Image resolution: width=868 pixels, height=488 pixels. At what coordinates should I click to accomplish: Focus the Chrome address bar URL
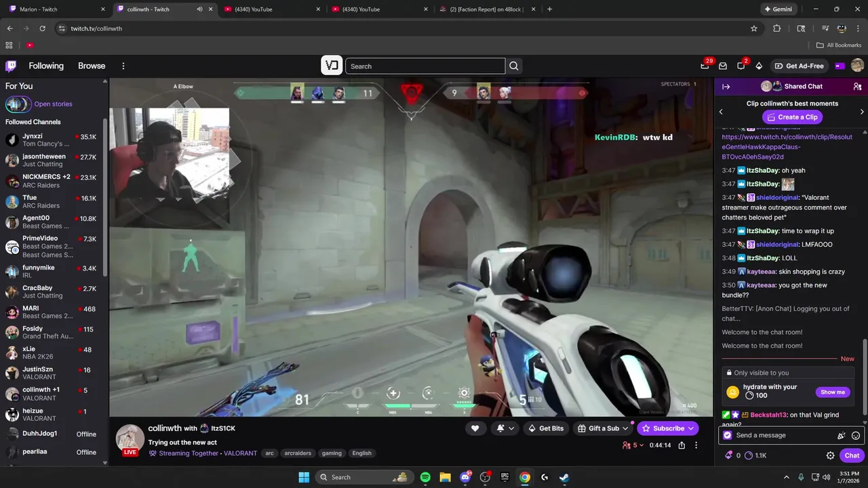coord(96,28)
